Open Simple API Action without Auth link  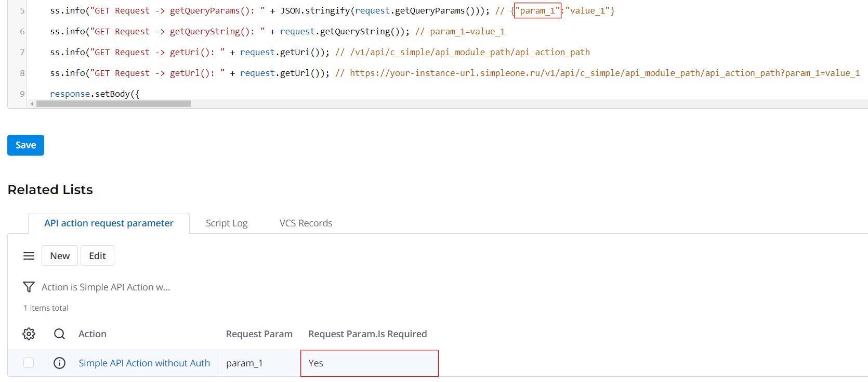[x=144, y=363]
